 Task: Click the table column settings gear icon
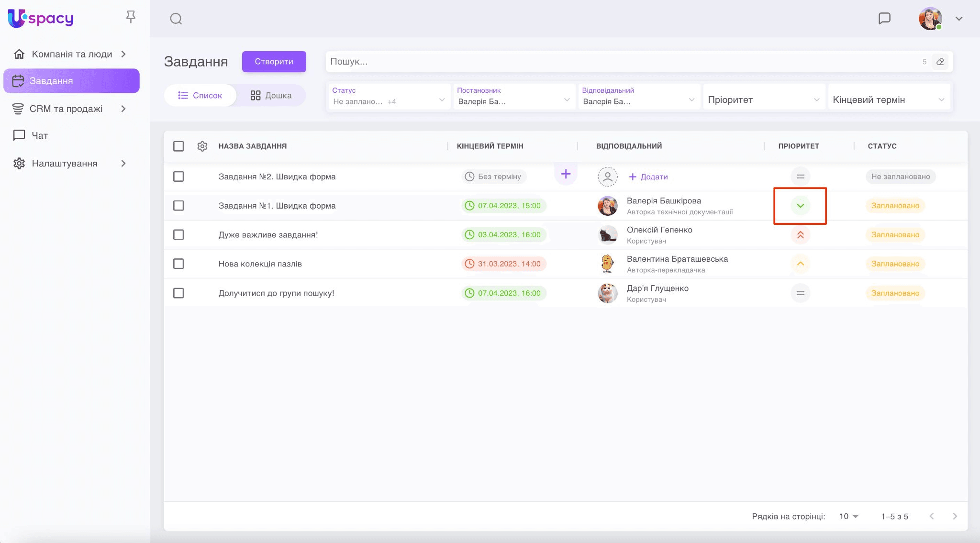(x=202, y=146)
